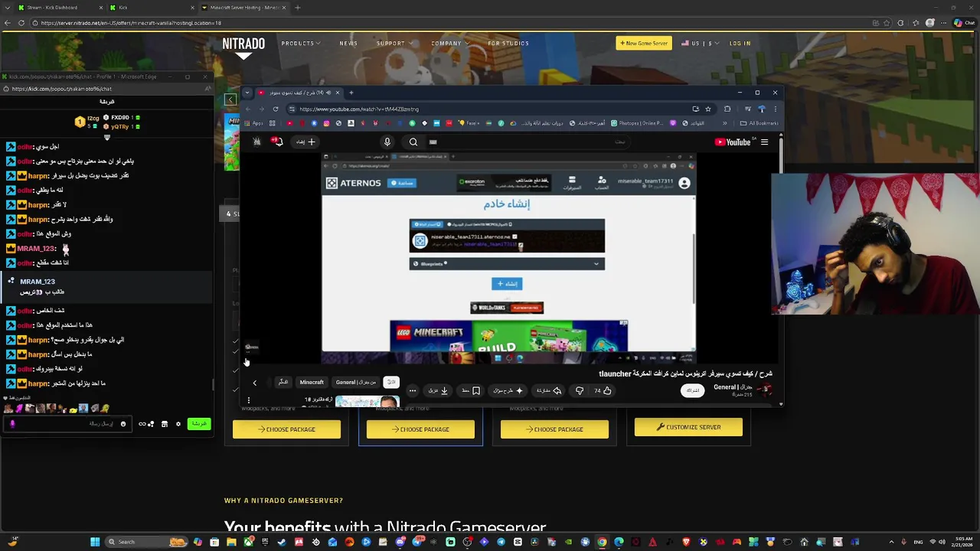Click the LEGO Minecraft ad banner
Screen dimensions: 980x551
coord(509,337)
